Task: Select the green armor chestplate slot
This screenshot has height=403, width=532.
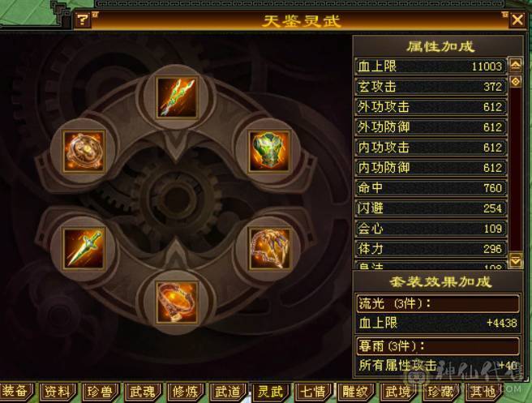Action: (269, 152)
